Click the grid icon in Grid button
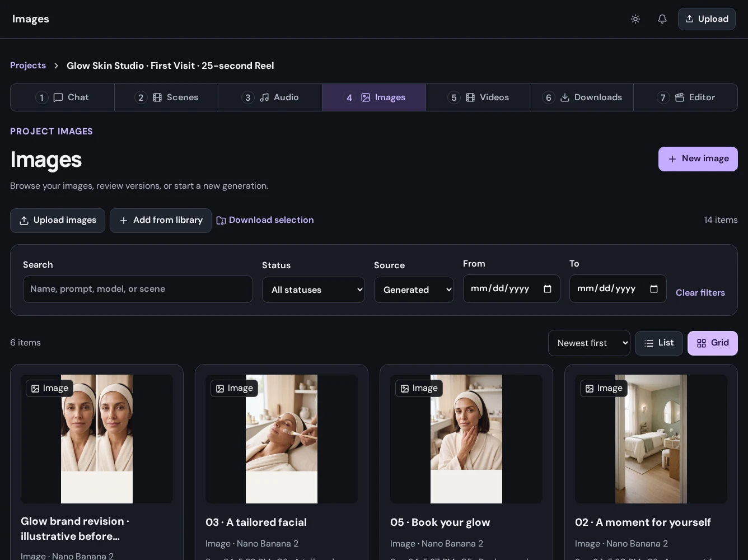 [x=702, y=343]
